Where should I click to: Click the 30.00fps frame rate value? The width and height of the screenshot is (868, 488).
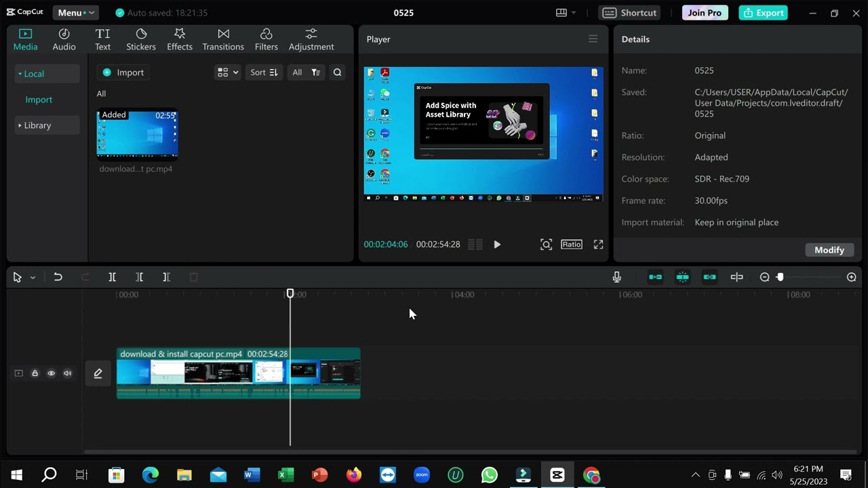[x=711, y=201]
